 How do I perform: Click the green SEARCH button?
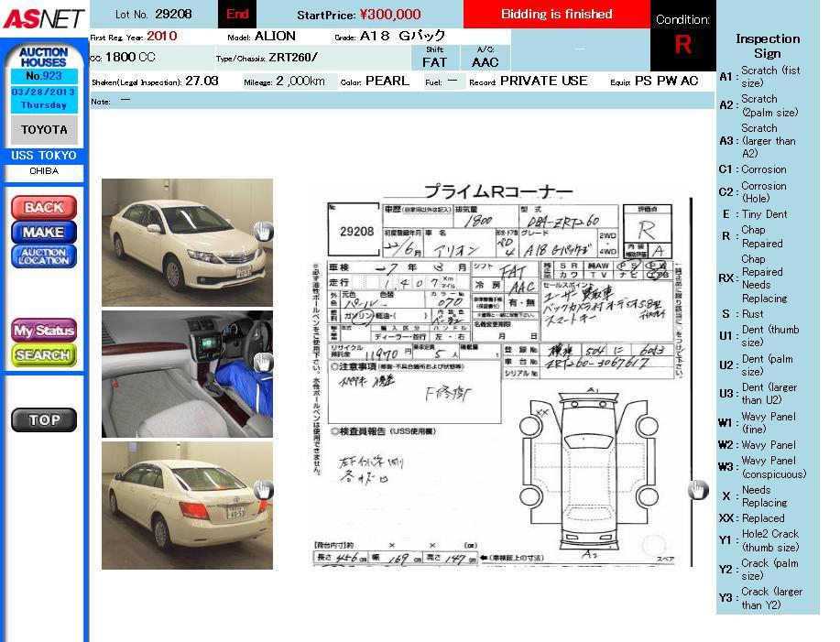(x=44, y=354)
